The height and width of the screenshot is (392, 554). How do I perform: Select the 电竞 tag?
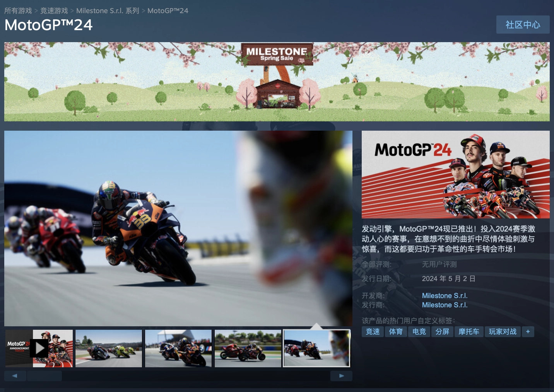tap(419, 332)
